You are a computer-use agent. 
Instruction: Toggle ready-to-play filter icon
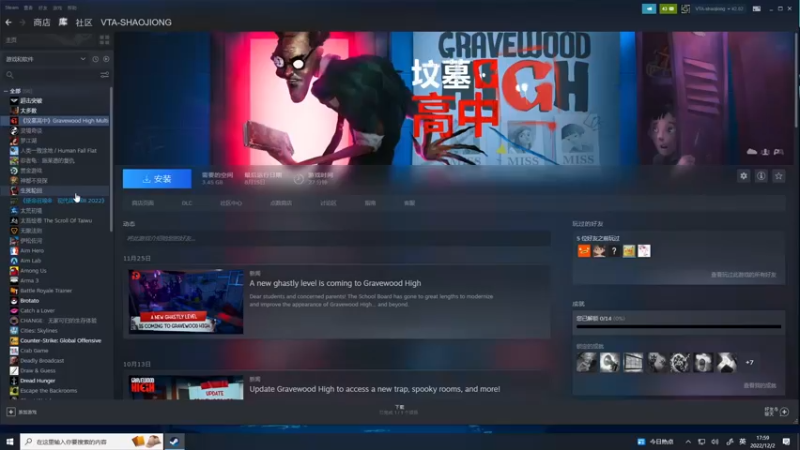(x=106, y=59)
